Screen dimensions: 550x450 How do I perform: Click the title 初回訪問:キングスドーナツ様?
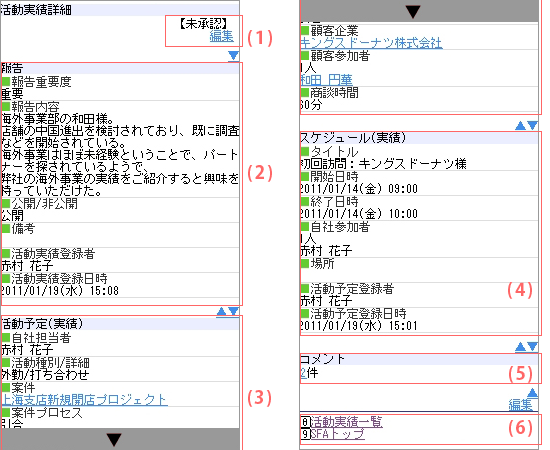(383, 164)
